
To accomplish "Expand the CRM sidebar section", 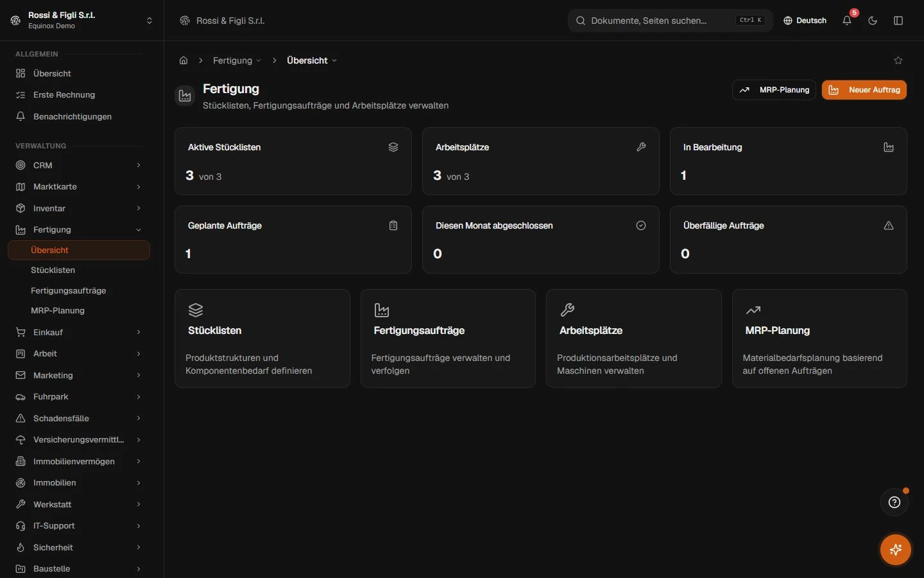I will coord(79,165).
